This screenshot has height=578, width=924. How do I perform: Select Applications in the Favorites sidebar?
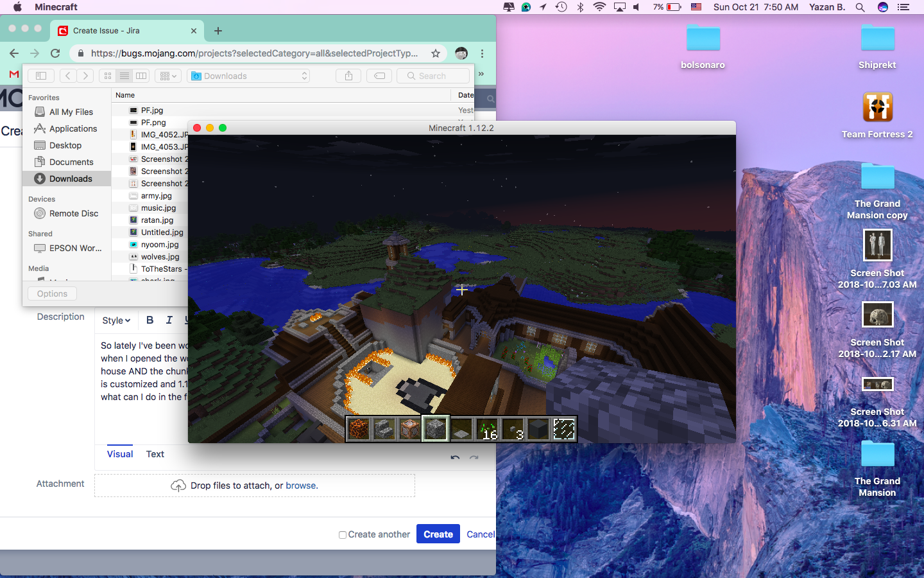point(67,128)
